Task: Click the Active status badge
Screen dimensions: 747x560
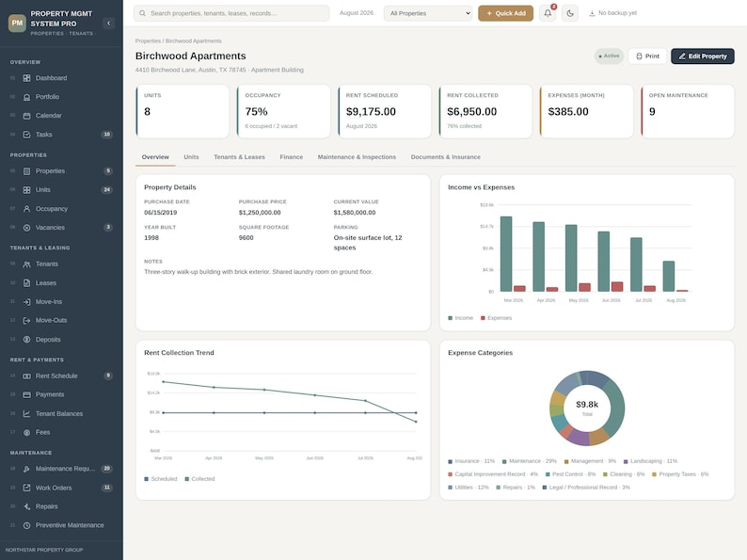Action: click(609, 56)
